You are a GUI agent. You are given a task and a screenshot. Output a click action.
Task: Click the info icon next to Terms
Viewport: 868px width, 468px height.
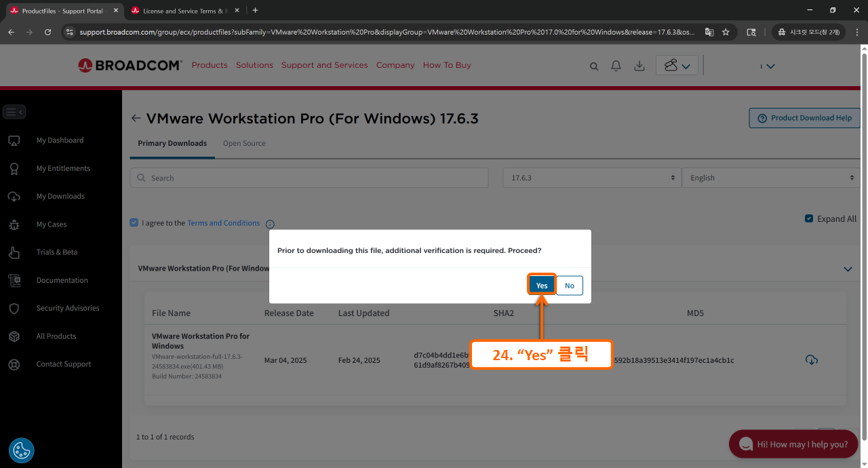(270, 224)
